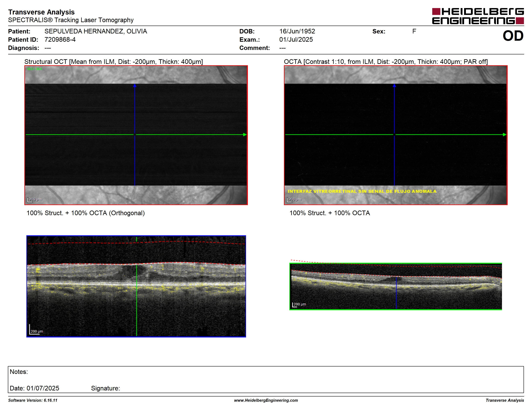Viewport: 532px width, 411px height.
Task: Click the Heidelberg Engineering logo
Action: point(478,16)
